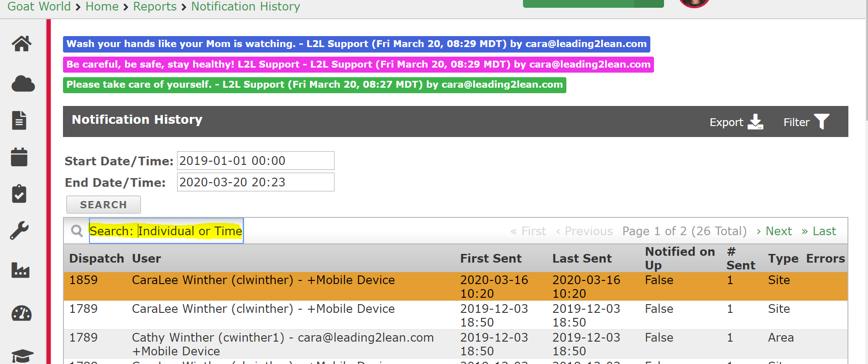The image size is (868, 364).
Task: Open the Filter funnel control
Action: 806,122
